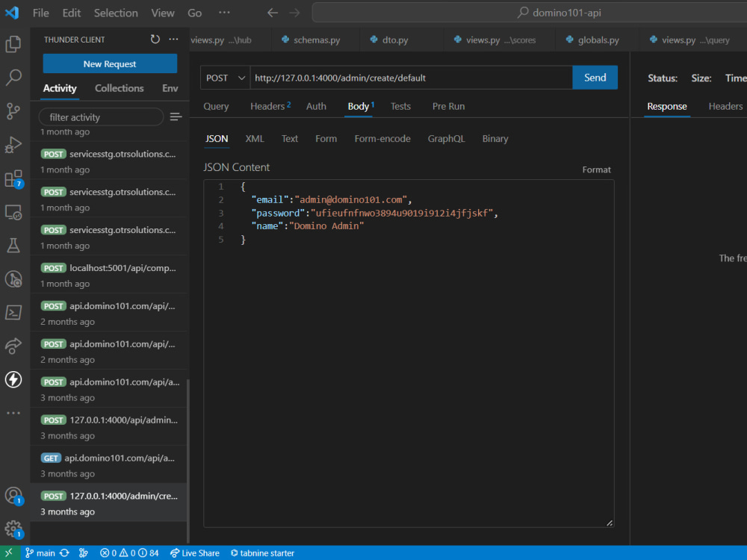Open the HTTP method POST dropdown
This screenshot has height=560, width=747.
tap(226, 78)
